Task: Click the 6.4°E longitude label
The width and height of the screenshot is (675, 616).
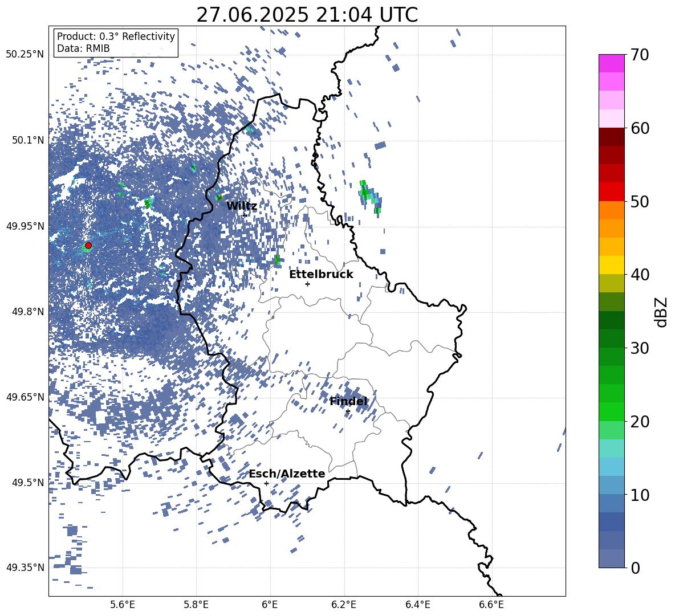Action: (417, 605)
